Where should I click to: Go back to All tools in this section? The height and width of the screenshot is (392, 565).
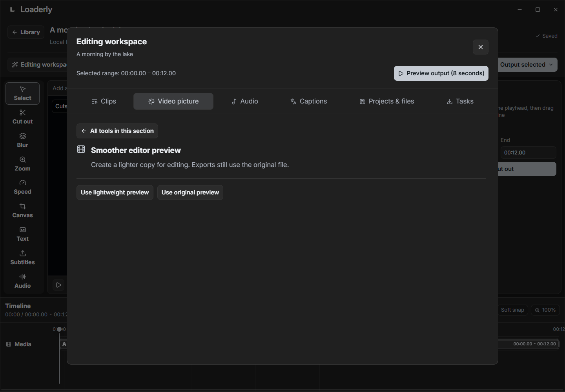click(117, 131)
